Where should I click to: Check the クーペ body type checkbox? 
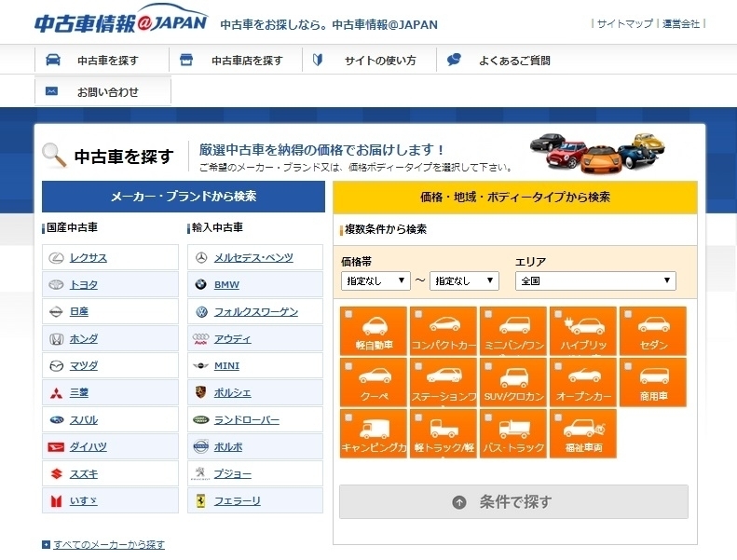click(348, 366)
